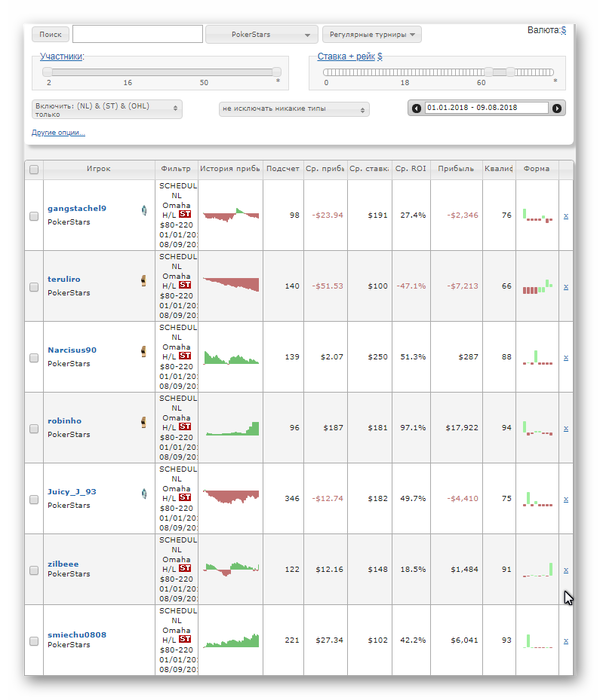Click the date range field 01.01.2018 - 09.08.2018

[487, 108]
